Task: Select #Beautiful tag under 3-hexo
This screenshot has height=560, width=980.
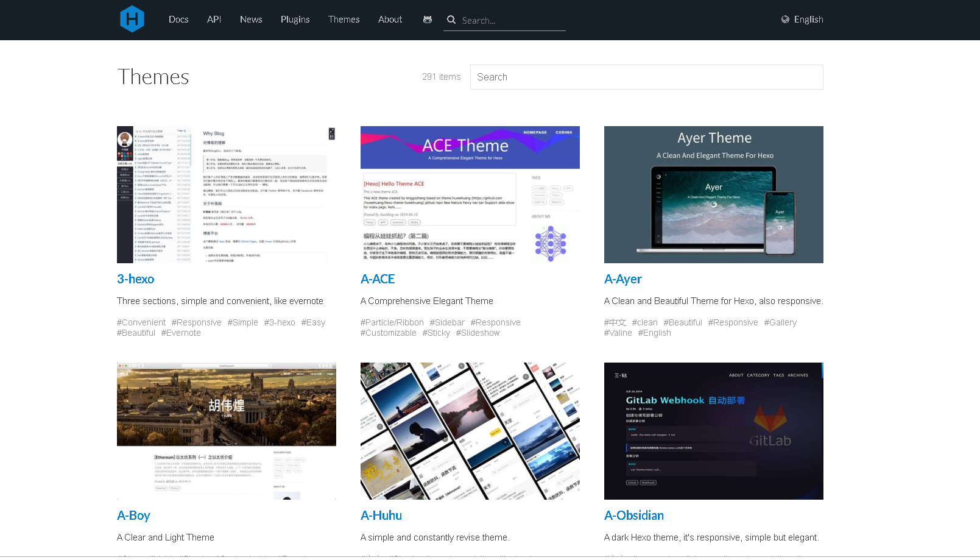Action: pyautogui.click(x=136, y=333)
